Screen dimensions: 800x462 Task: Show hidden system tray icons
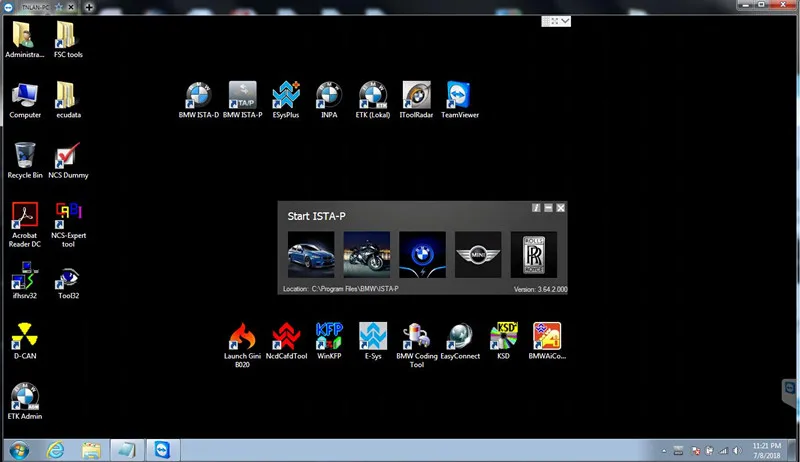[664, 451]
